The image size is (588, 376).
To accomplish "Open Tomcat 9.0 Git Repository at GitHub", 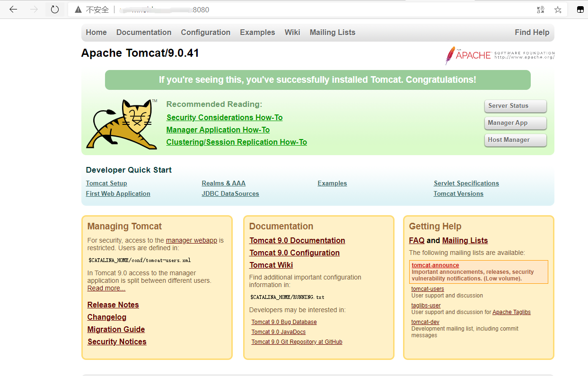I will click(297, 342).
